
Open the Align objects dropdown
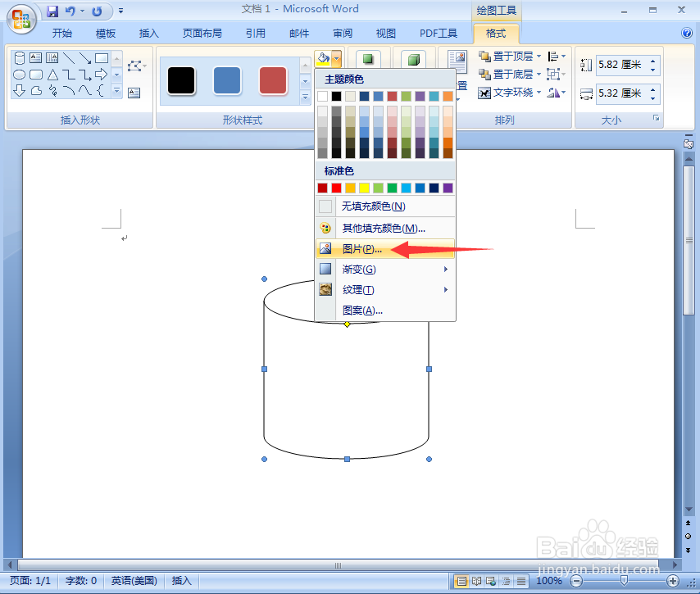(557, 57)
